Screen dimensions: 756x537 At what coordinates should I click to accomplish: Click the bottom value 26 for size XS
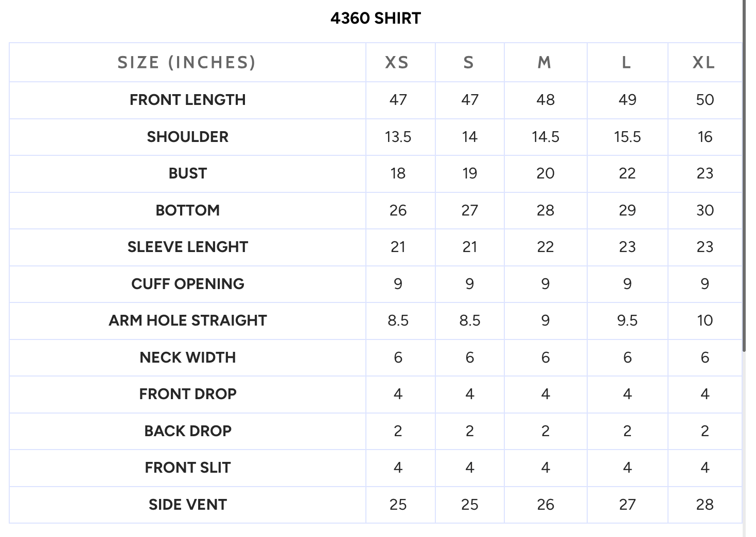point(398,210)
